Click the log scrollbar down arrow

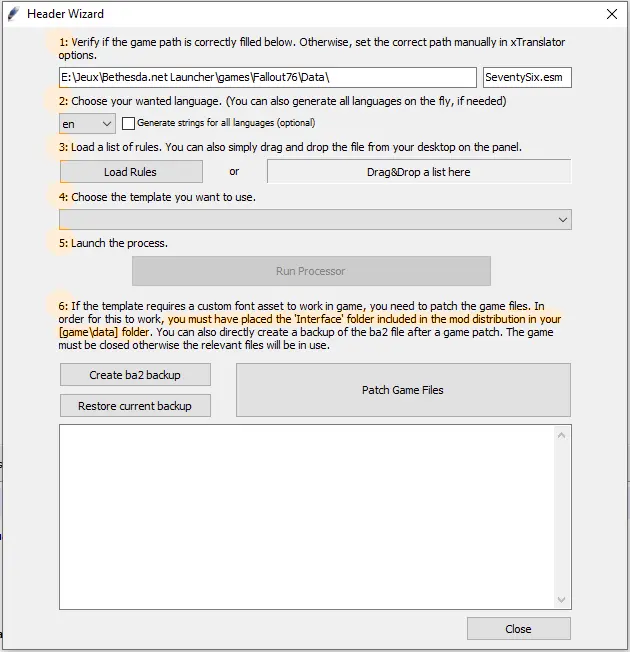(561, 600)
